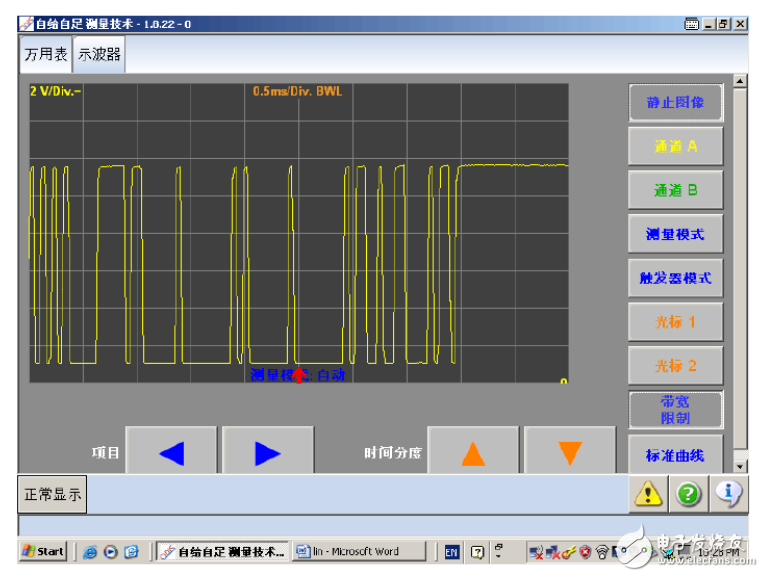Image resolution: width=764 pixels, height=577 pixels.
Task: Switch to the 示波器 oscilloscope tab
Action: [x=100, y=55]
